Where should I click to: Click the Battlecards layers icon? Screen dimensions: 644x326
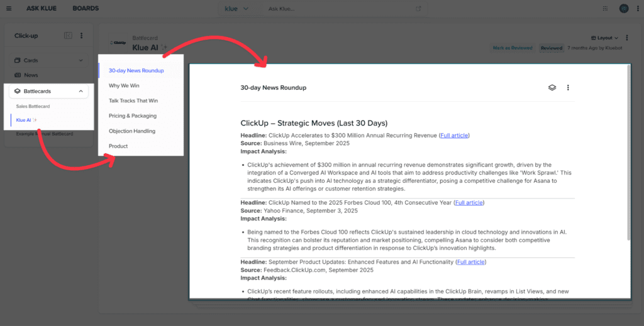[x=17, y=92]
